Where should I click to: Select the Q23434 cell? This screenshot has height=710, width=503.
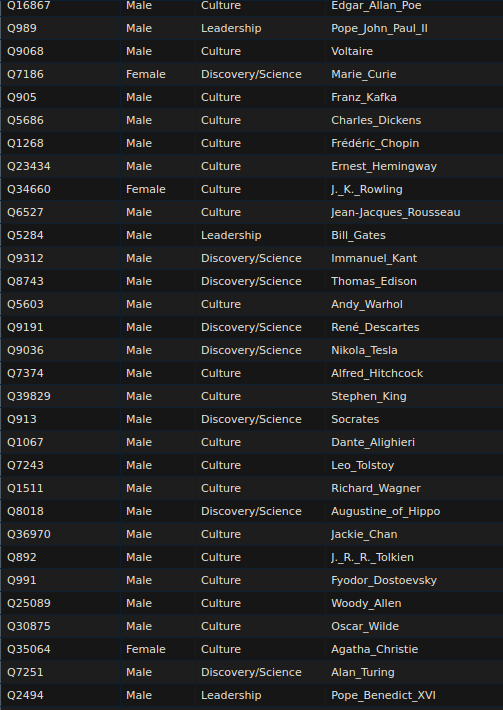click(x=61, y=166)
